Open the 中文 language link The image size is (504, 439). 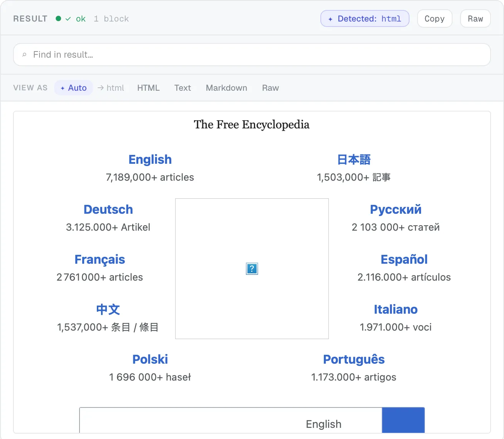[108, 309]
